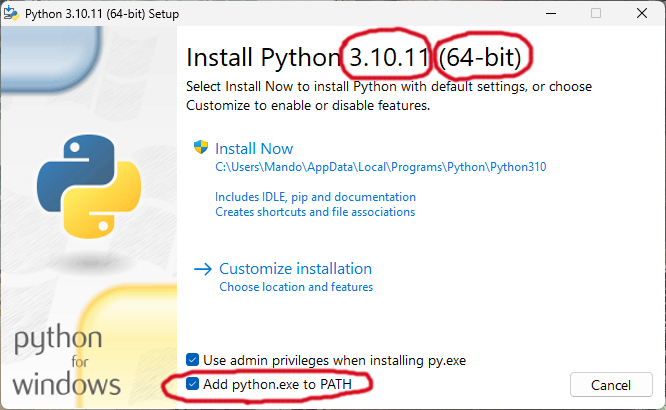Close the setup window with X

point(642,13)
